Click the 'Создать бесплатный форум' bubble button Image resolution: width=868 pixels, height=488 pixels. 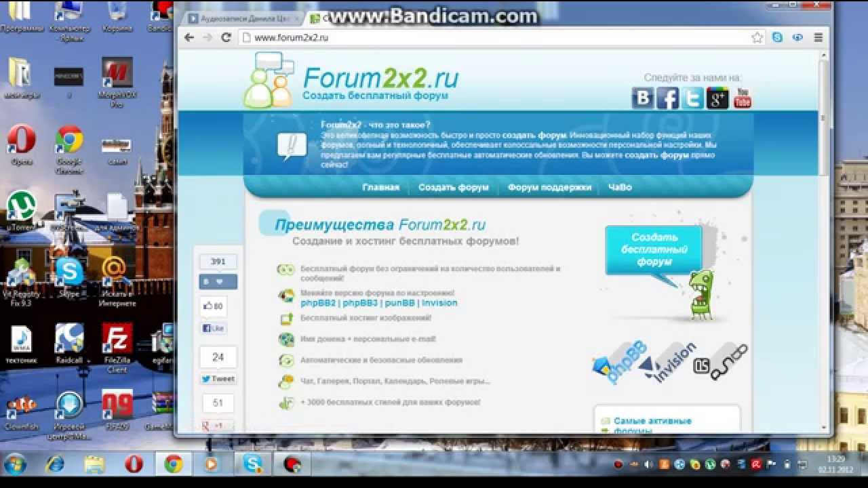(x=654, y=249)
